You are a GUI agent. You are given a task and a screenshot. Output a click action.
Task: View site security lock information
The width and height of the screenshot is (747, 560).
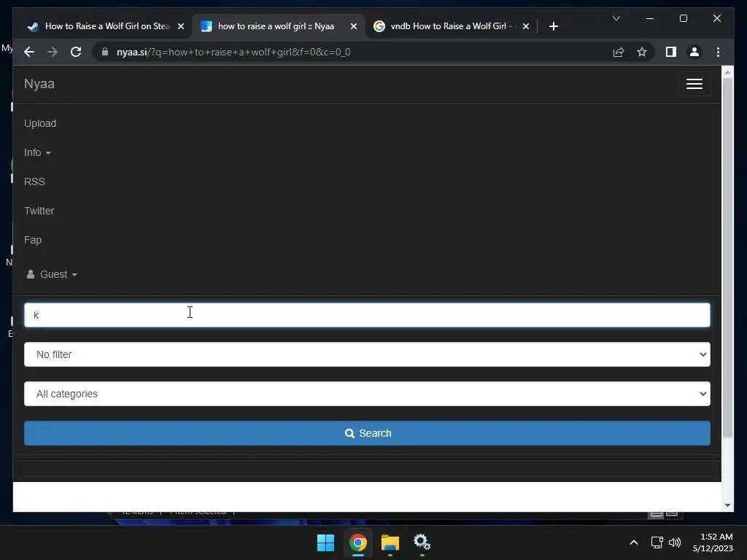click(x=105, y=52)
